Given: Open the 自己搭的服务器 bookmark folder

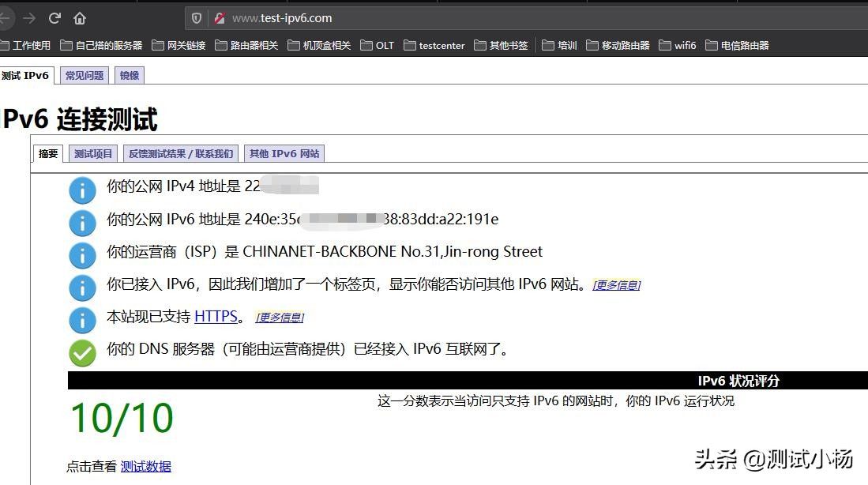Looking at the screenshot, I should pos(101,46).
